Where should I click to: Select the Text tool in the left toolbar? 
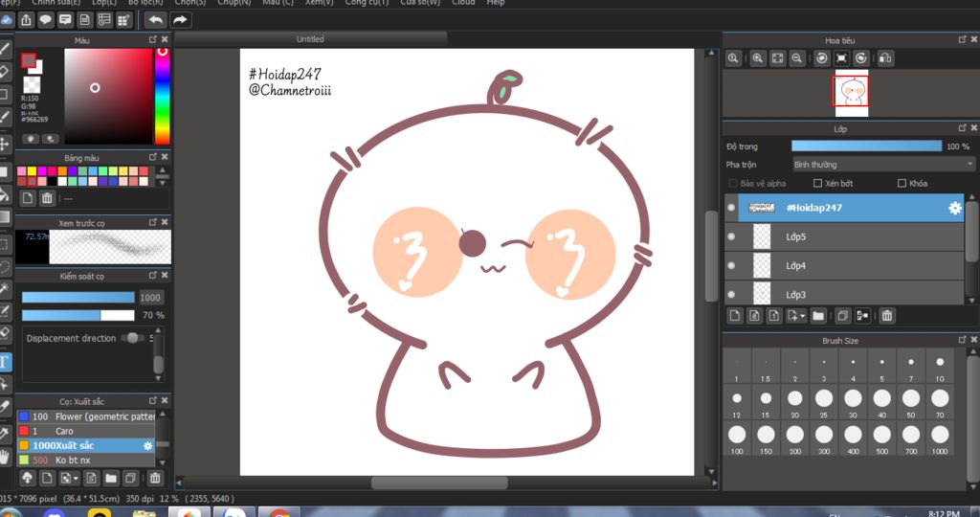click(4, 362)
